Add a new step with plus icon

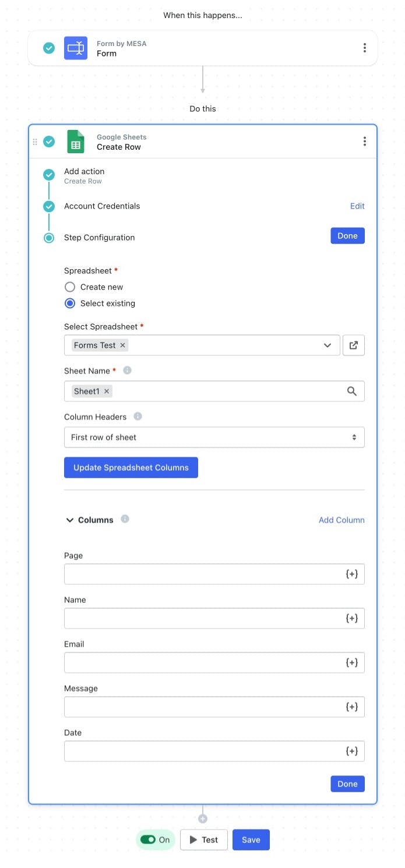(203, 818)
